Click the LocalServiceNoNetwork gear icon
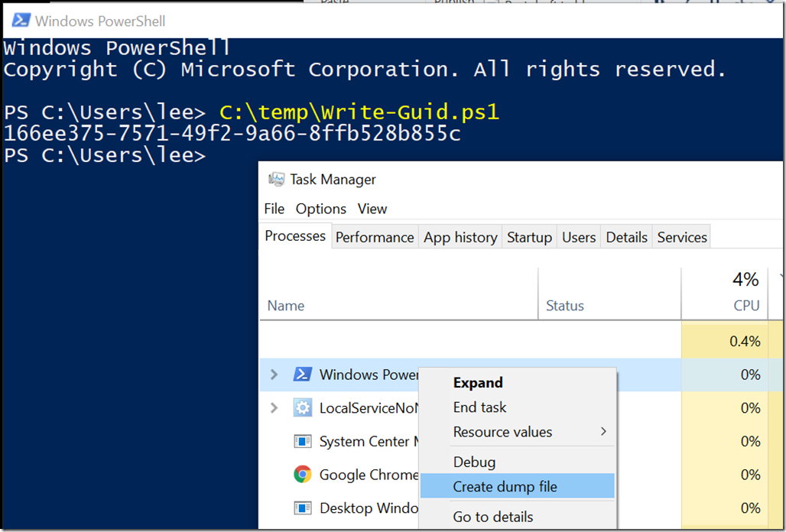The height and width of the screenshot is (532, 786). tap(302, 407)
